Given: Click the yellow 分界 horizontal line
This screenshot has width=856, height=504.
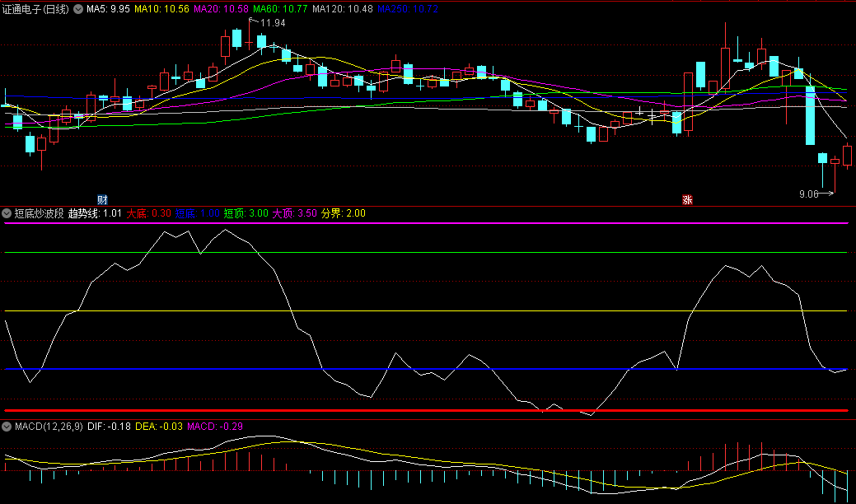Looking at the screenshot, I should [x=426, y=311].
